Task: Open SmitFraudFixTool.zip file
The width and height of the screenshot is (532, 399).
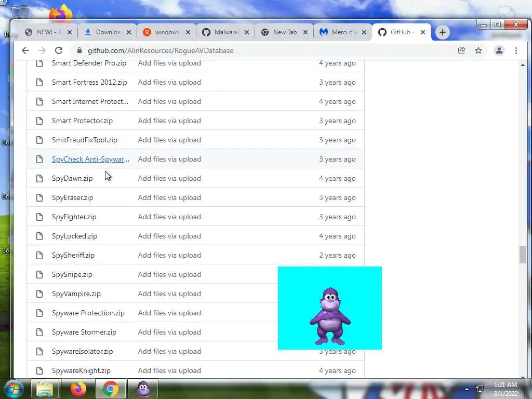Action: coord(85,140)
